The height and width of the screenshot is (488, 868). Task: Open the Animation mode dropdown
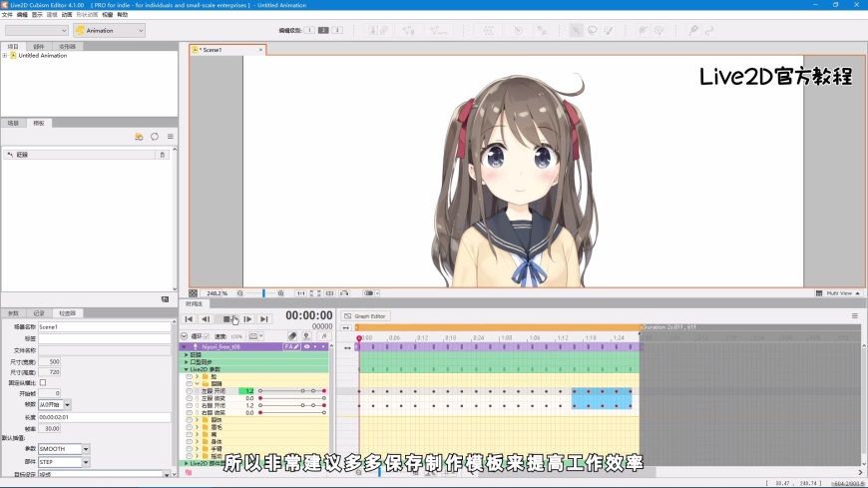pyautogui.click(x=109, y=31)
